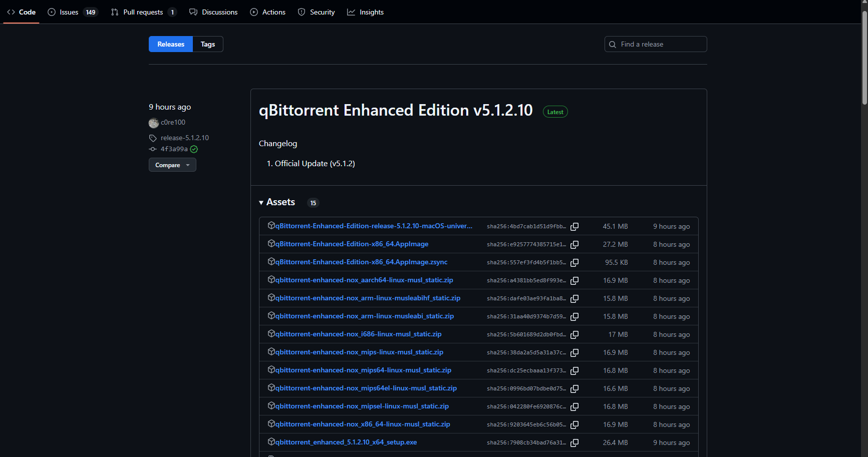Click the '95.5 KB' file size
This screenshot has width=868, height=457.
(616, 262)
